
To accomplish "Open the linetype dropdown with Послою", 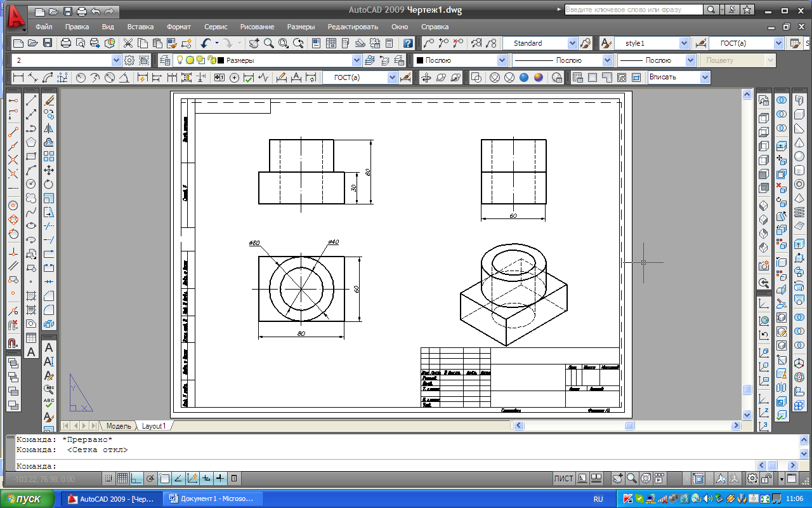I will coord(608,60).
